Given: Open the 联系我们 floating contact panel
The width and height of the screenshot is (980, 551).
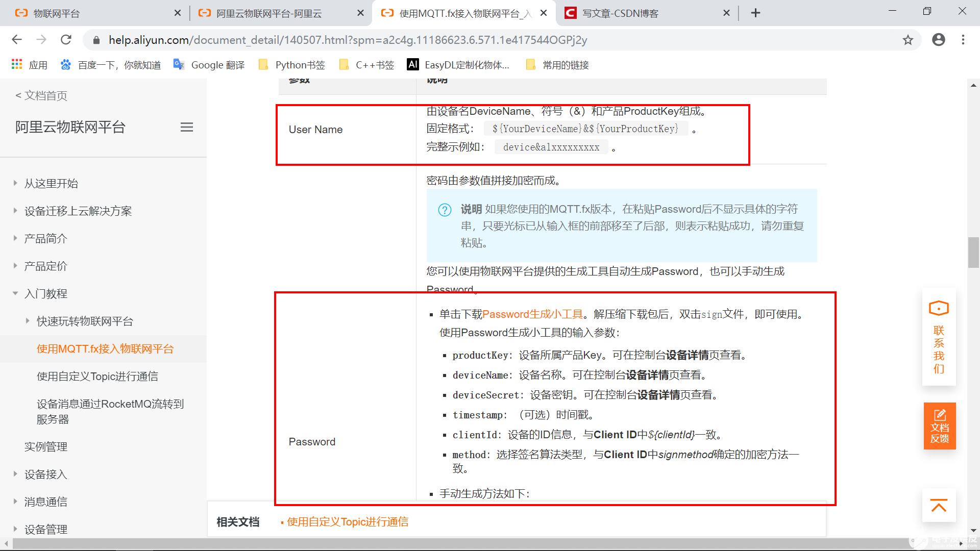Looking at the screenshot, I should (x=939, y=337).
